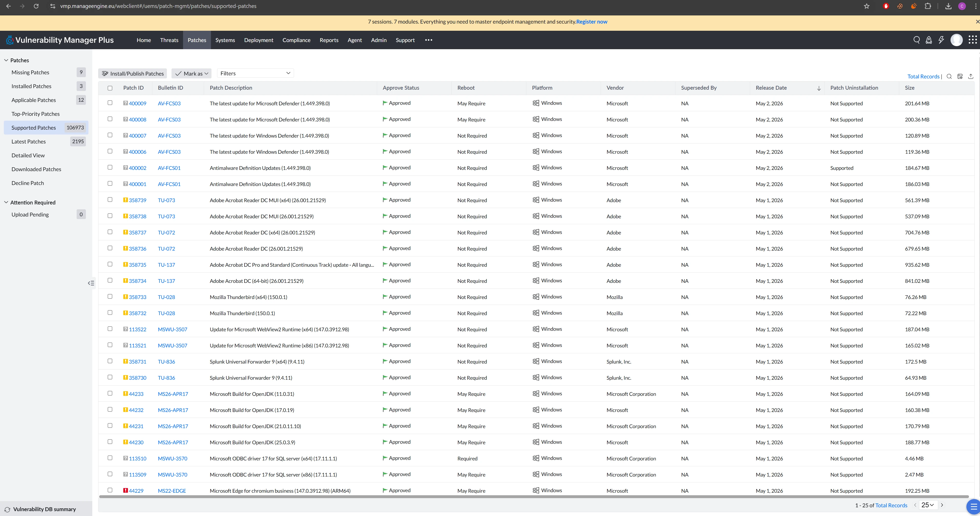Image resolution: width=980 pixels, height=516 pixels.
Task: Open the apps grid launcher icon
Action: pos(972,40)
